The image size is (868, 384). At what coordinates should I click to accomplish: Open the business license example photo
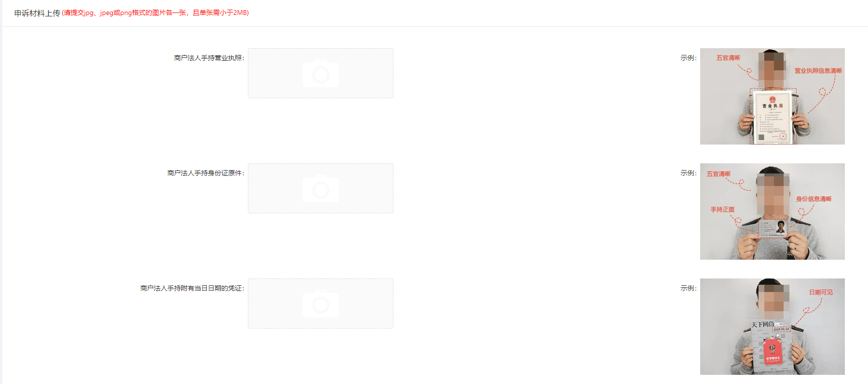772,96
